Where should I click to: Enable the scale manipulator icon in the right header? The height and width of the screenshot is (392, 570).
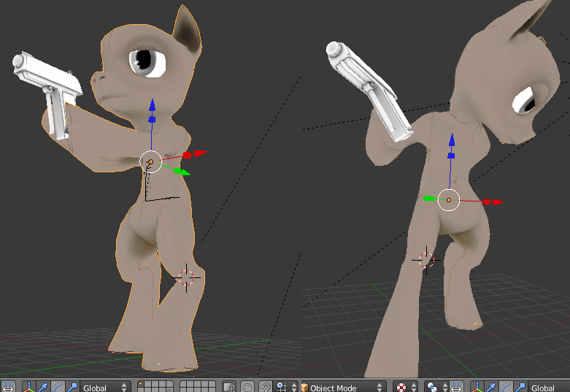520,388
